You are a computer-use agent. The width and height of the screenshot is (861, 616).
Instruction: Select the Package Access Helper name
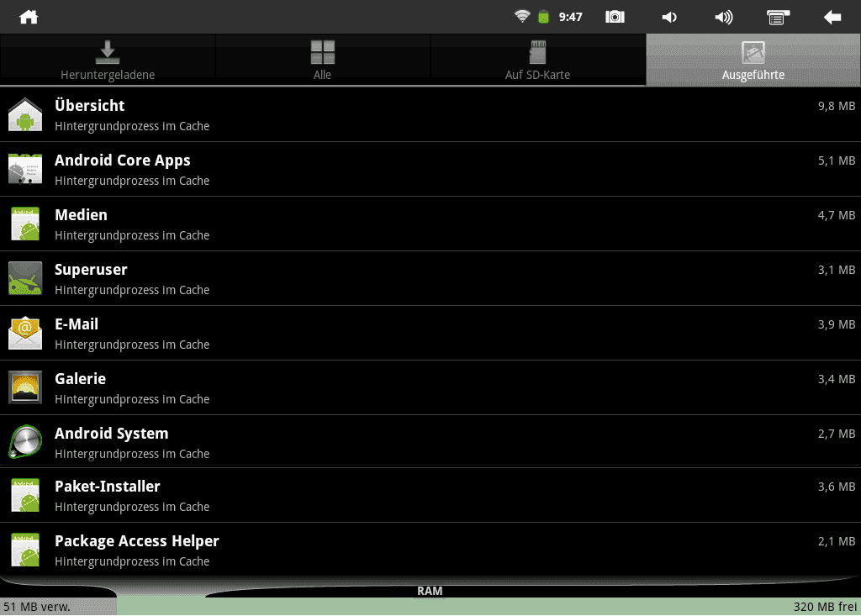coord(137,541)
